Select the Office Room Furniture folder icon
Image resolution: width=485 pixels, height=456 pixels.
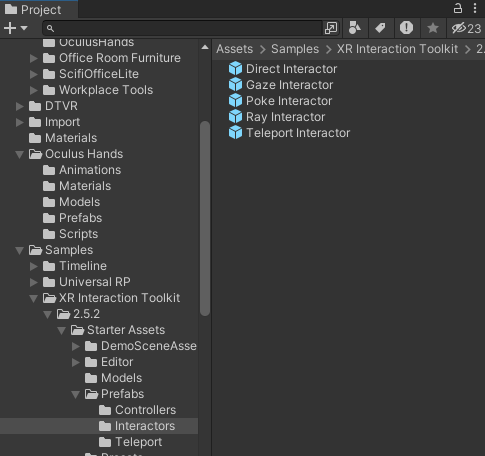pos(49,58)
